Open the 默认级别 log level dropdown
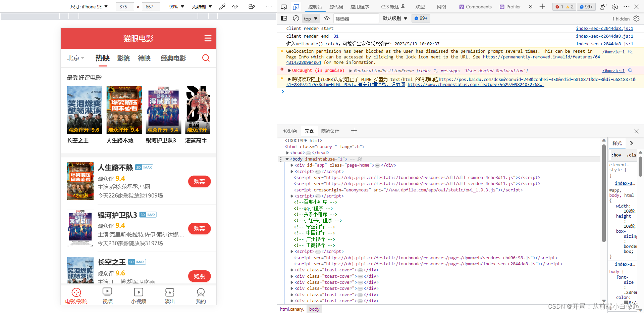Viewport: 644px width, 313px height. coord(394,18)
